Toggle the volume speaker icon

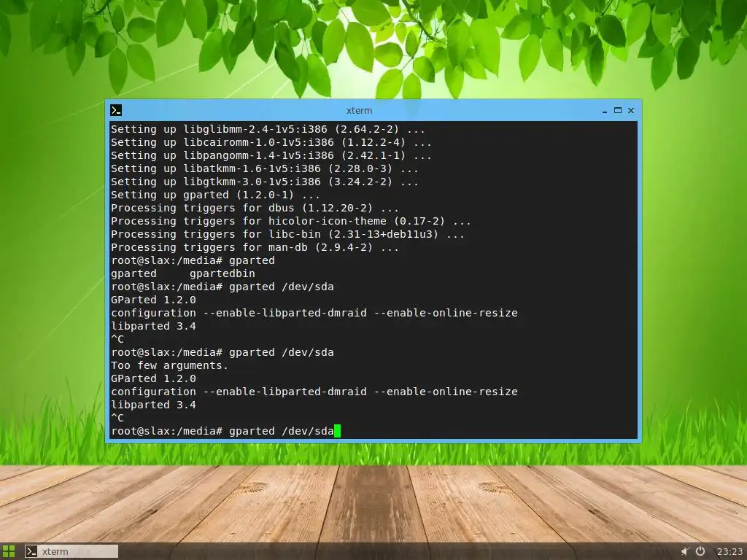coord(684,551)
